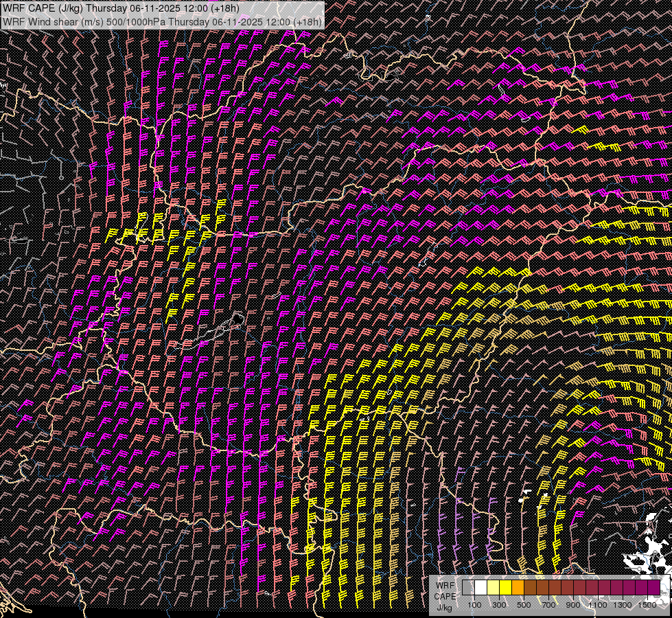Select the 500 value on the CAPE scale
672x618 pixels.
524,605
